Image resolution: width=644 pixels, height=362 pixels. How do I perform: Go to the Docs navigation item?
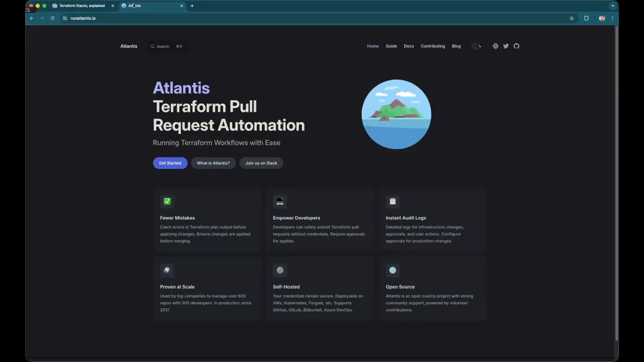[409, 46]
